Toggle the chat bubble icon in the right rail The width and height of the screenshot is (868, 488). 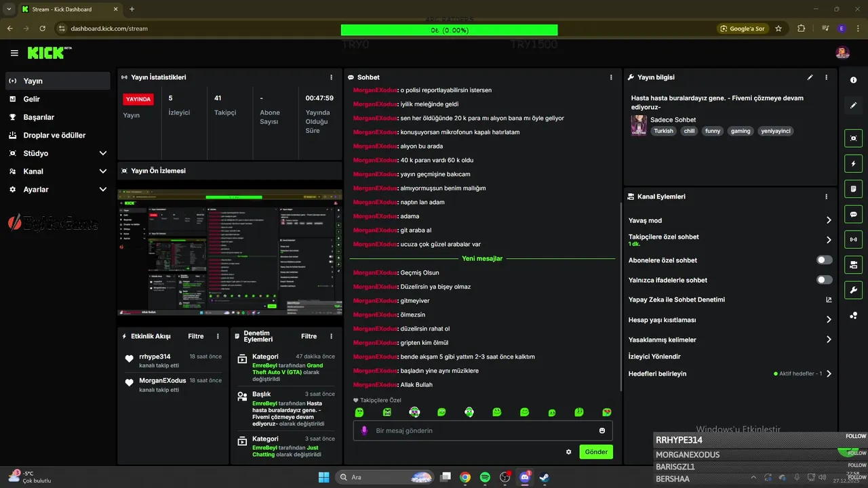[x=853, y=214]
